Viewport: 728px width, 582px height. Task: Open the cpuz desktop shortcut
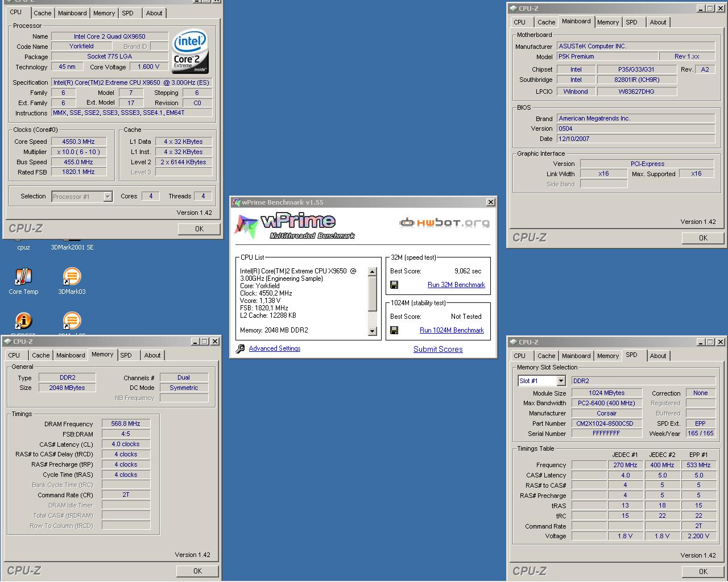[x=23, y=247]
